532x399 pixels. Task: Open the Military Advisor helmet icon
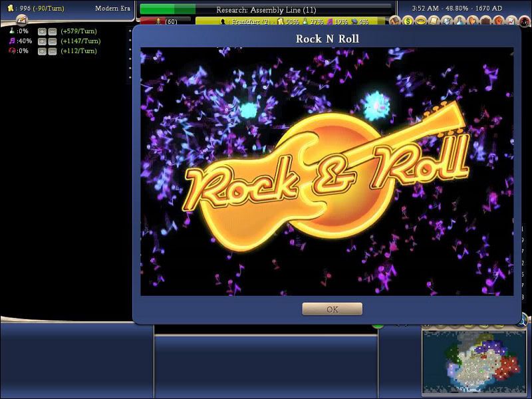pos(446,21)
